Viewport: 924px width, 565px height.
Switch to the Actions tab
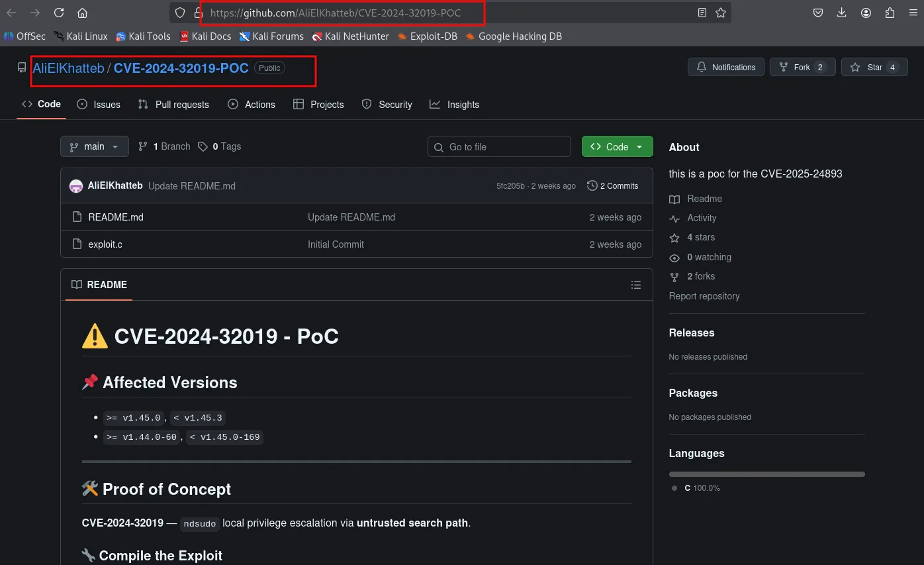click(x=252, y=105)
